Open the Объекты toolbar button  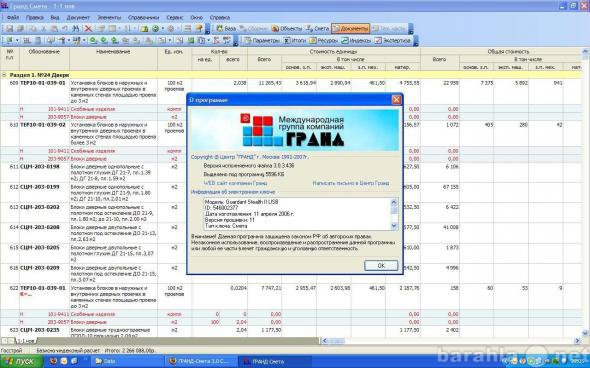[x=287, y=29]
